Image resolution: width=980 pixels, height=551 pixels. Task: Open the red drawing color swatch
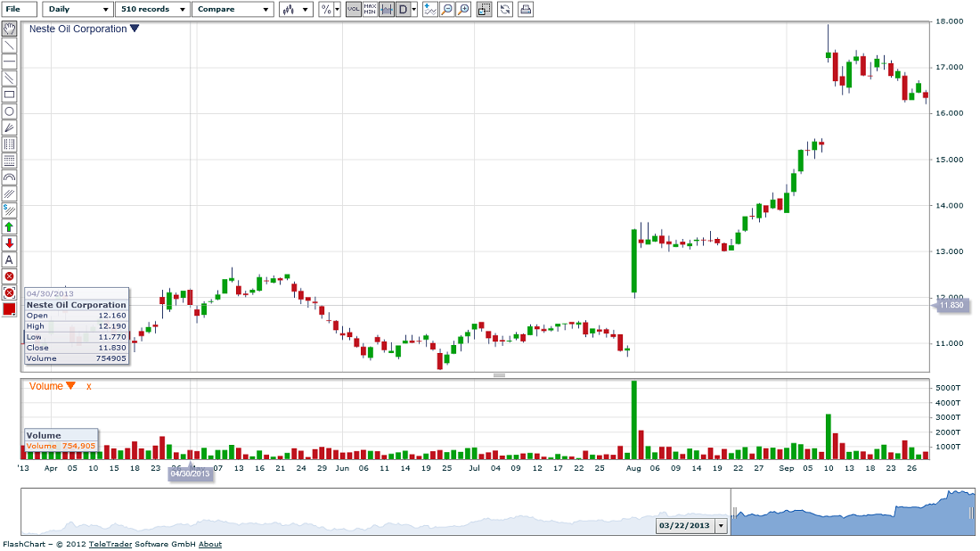click(9, 309)
